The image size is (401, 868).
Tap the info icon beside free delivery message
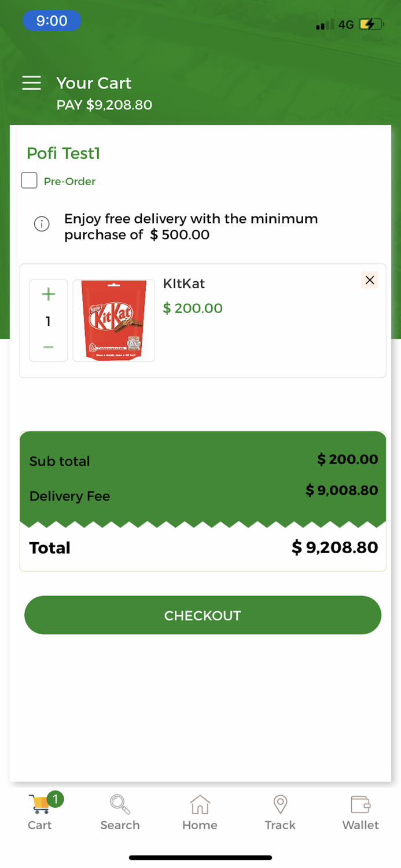point(41,223)
